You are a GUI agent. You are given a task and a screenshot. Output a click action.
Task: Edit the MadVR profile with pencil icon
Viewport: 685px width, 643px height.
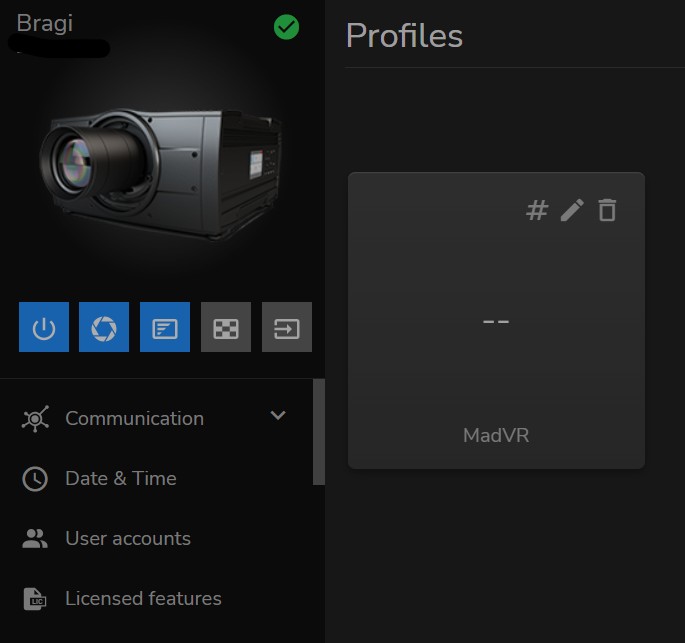click(572, 210)
